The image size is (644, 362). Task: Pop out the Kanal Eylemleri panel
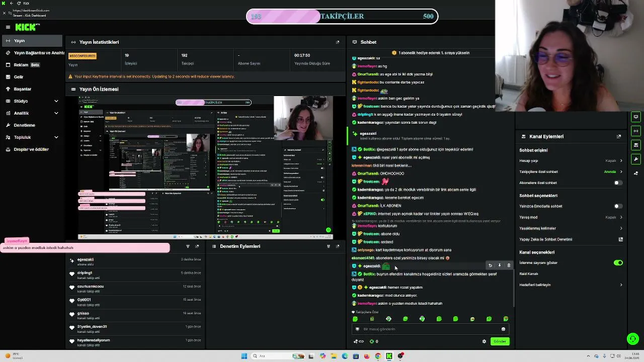tap(619, 136)
